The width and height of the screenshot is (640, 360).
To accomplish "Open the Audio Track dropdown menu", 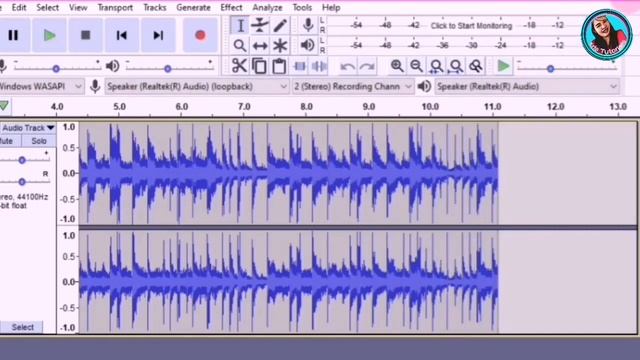I will tap(28, 128).
